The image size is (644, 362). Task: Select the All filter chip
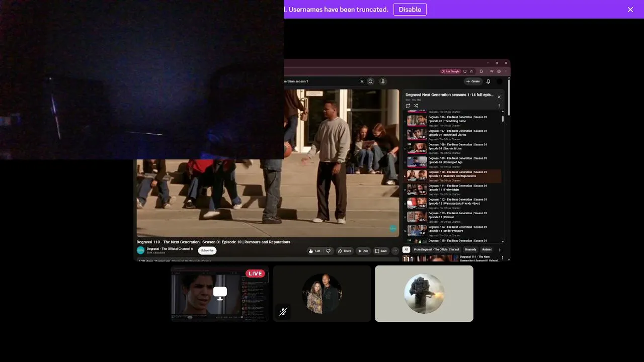(406, 249)
